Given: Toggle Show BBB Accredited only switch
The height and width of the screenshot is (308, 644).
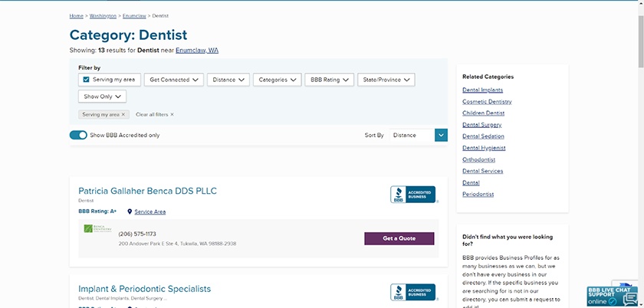Looking at the screenshot, I should pos(78,135).
